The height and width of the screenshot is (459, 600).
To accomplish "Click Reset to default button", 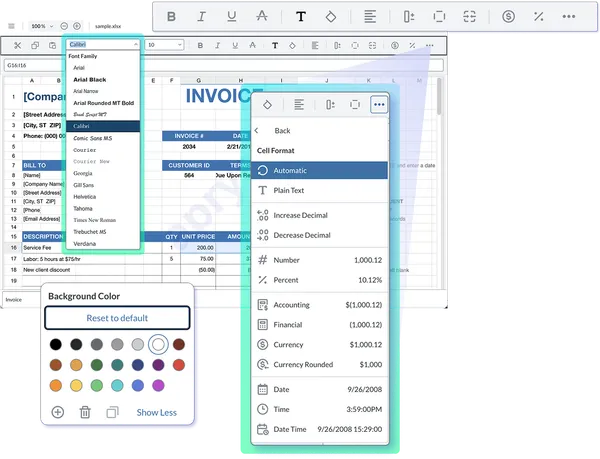I will point(117,318).
